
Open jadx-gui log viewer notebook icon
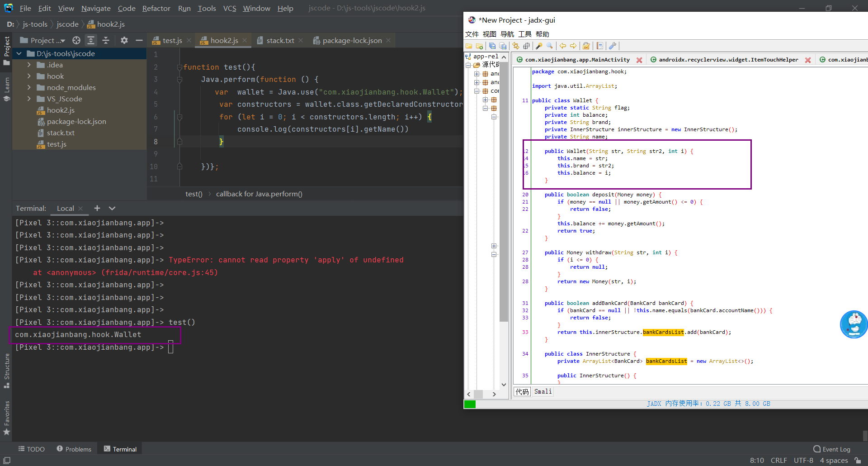click(600, 46)
